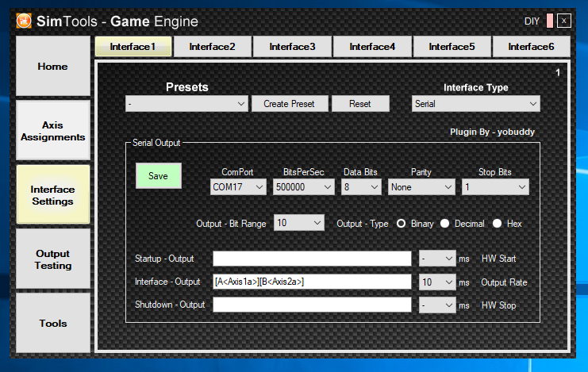This screenshot has height=372, width=588.
Task: Click the 'Plugin By - yobuddy' text
Action: point(492,132)
